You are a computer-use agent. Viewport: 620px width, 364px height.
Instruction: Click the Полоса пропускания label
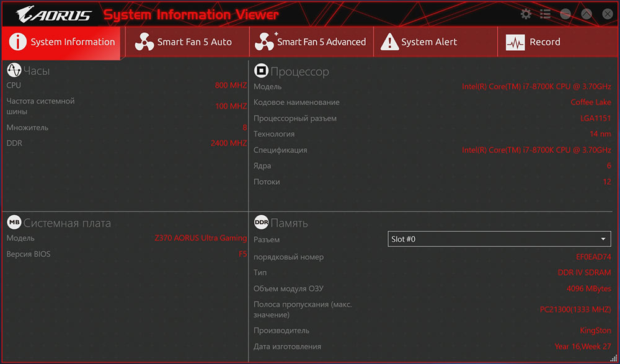(x=303, y=309)
